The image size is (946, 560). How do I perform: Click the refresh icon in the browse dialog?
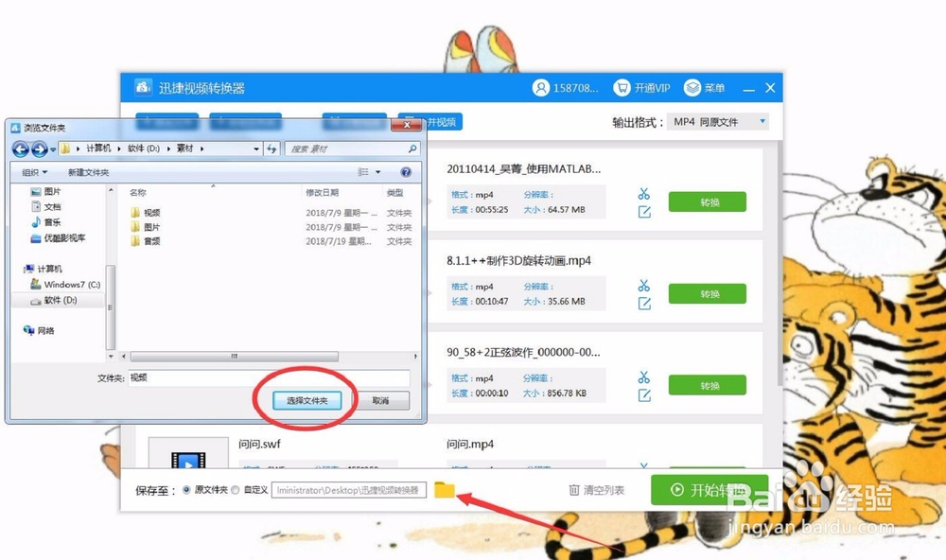(x=272, y=149)
